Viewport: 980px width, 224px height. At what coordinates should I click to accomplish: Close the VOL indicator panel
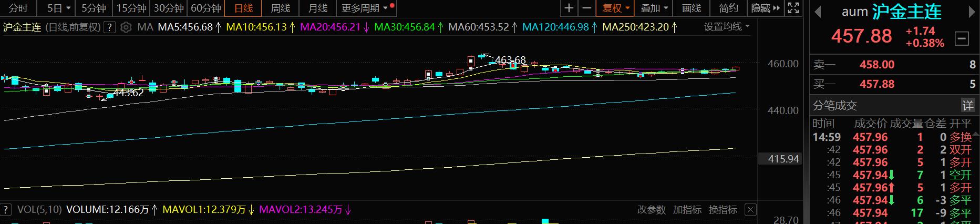[x=750, y=210]
